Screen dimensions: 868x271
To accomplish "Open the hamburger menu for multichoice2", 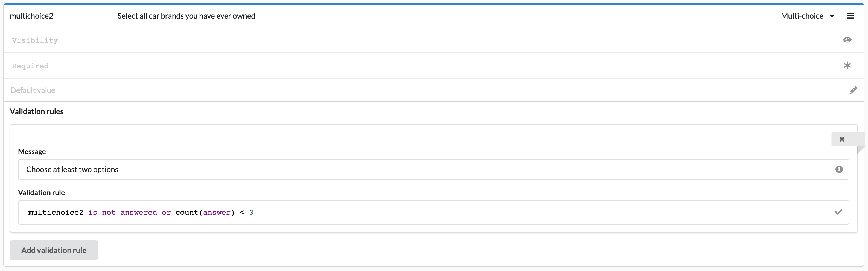I will point(850,16).
